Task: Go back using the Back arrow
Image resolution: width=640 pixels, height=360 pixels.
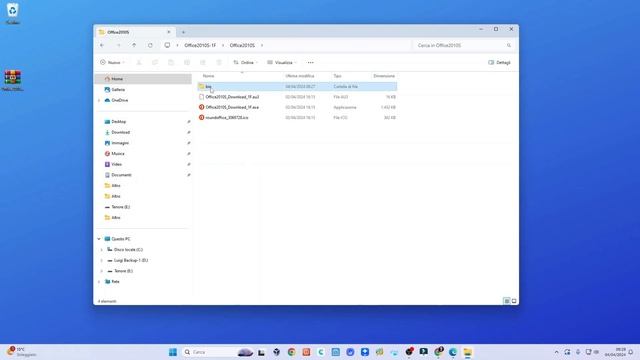Action: tap(102, 45)
